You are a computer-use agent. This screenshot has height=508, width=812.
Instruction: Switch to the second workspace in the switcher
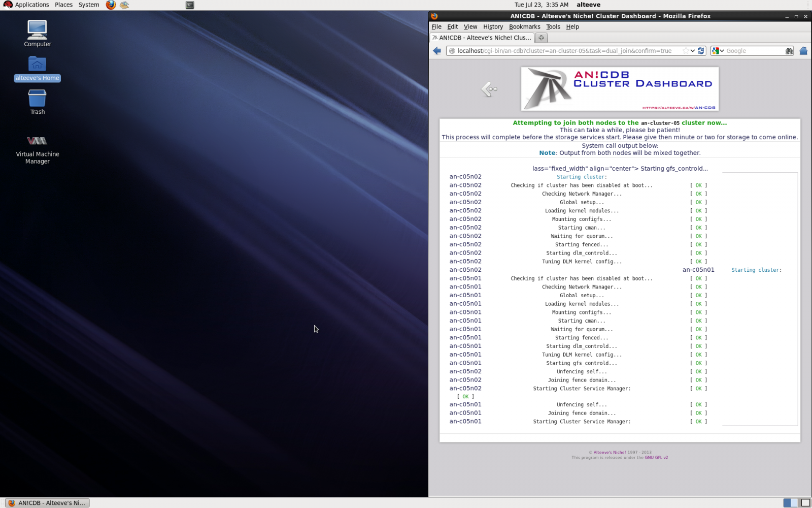805,503
